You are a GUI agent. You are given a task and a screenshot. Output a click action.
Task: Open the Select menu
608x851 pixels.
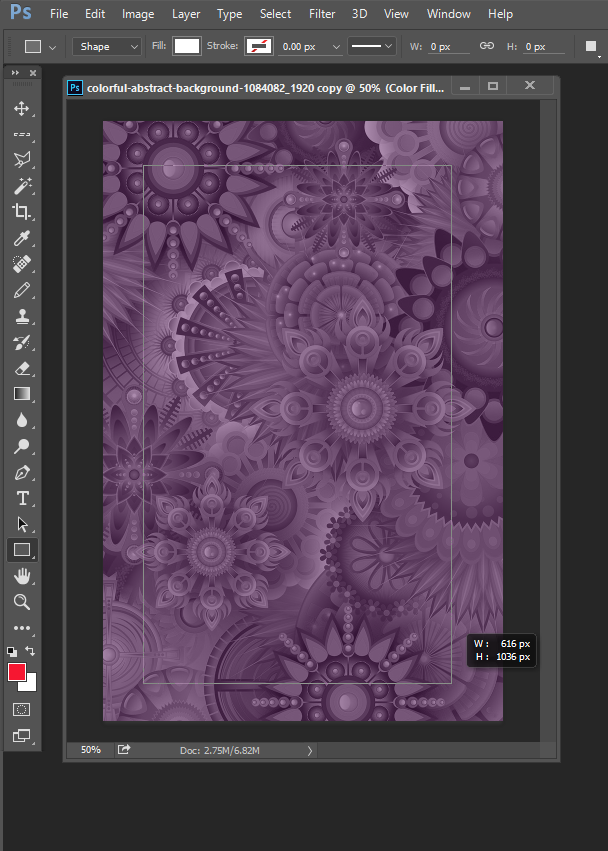click(x=275, y=14)
